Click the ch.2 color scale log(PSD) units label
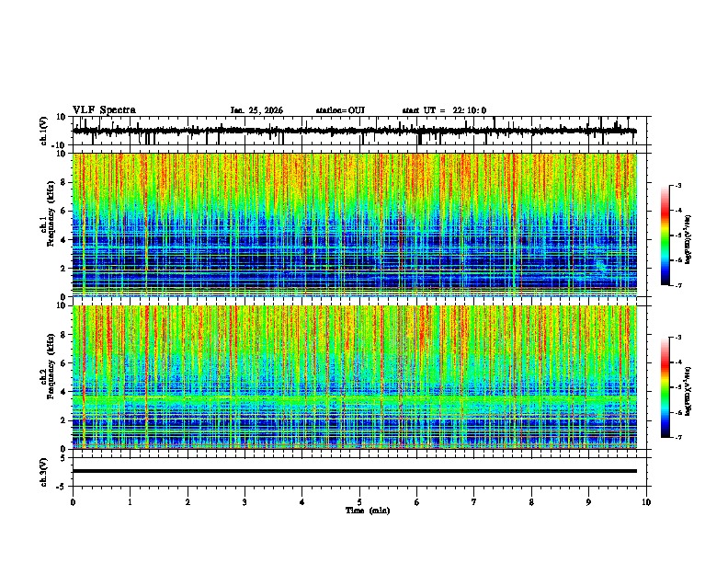 tap(688, 391)
